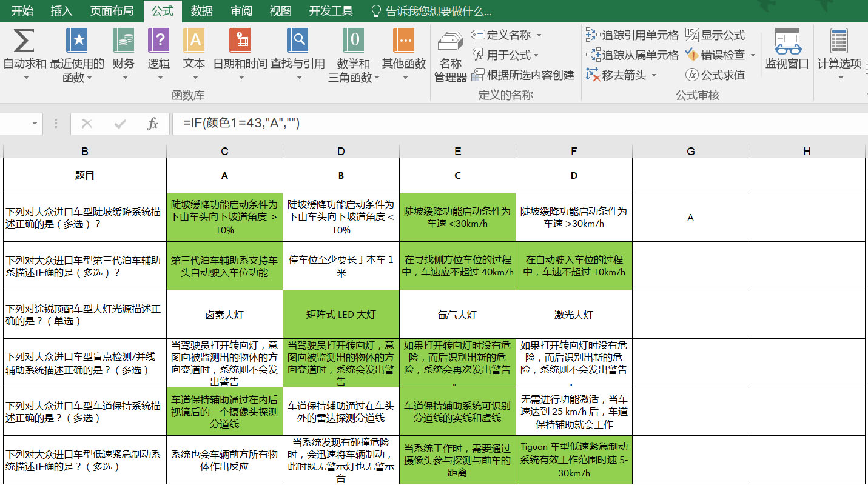Click cell 系统也会车辆前方所有物体作出反应

click(224, 460)
